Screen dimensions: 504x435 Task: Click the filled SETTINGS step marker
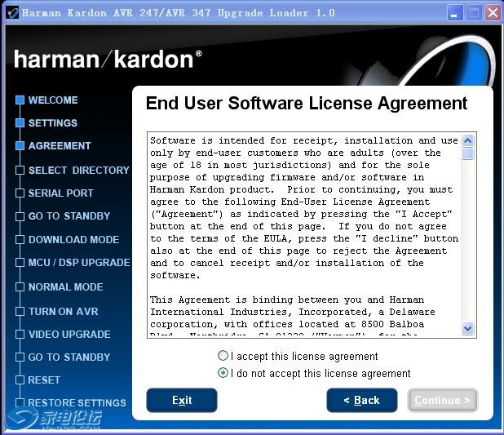(x=20, y=123)
